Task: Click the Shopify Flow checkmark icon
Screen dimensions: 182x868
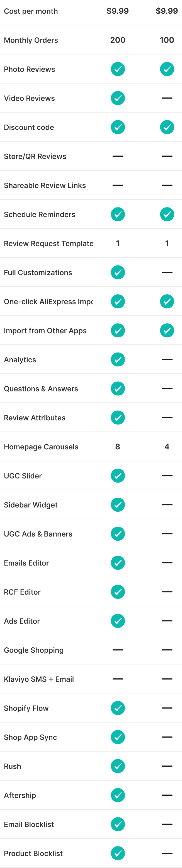Action: click(118, 708)
